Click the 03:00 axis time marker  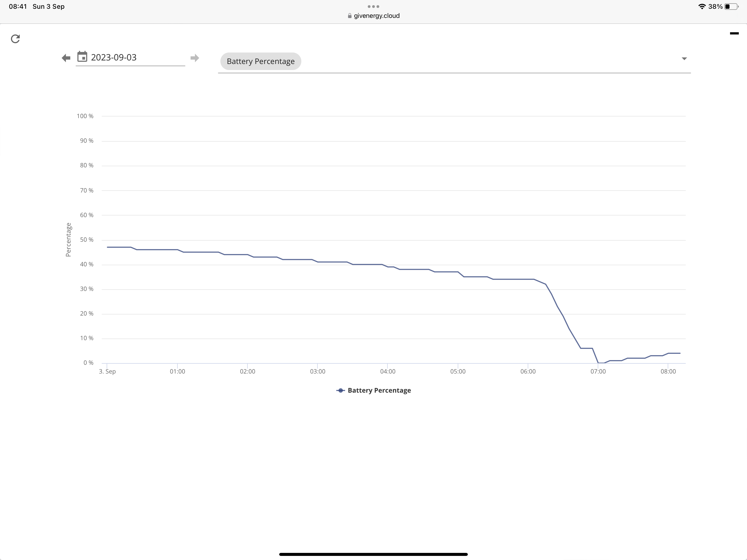pyautogui.click(x=317, y=372)
